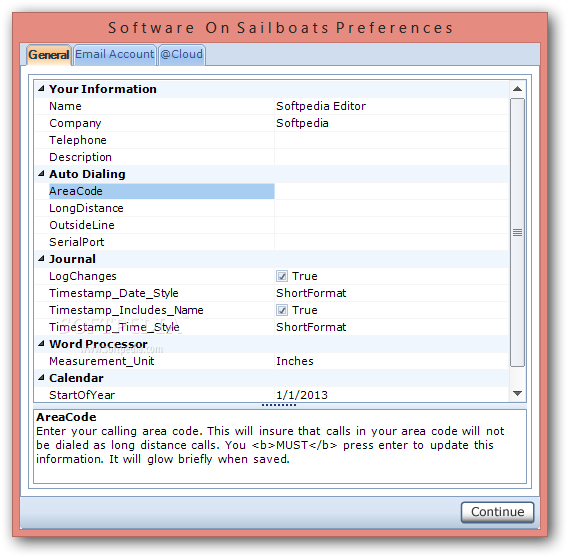The width and height of the screenshot is (568, 557).
Task: Click the SerialPort value field
Action: (392, 242)
